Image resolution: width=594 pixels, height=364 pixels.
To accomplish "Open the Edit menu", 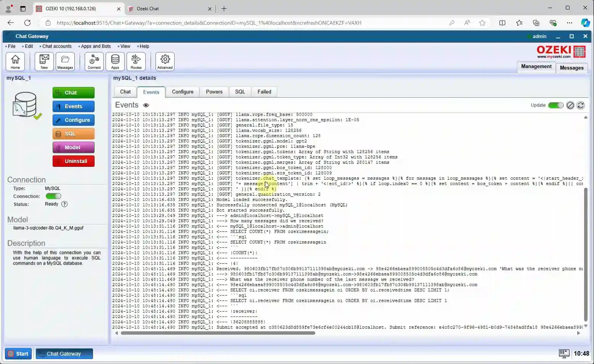I will coord(29,46).
